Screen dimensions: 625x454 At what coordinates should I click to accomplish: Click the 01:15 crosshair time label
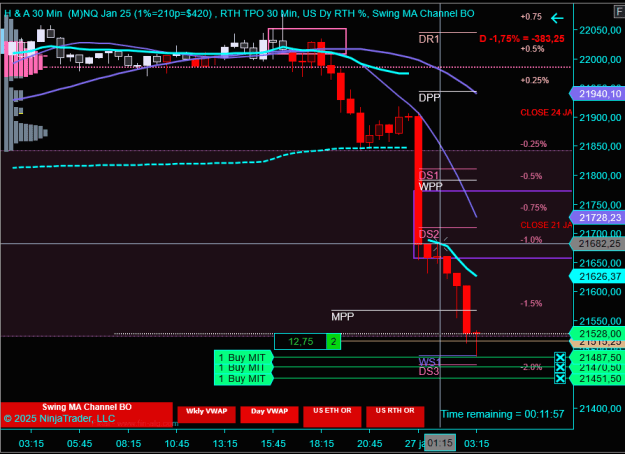point(440,443)
